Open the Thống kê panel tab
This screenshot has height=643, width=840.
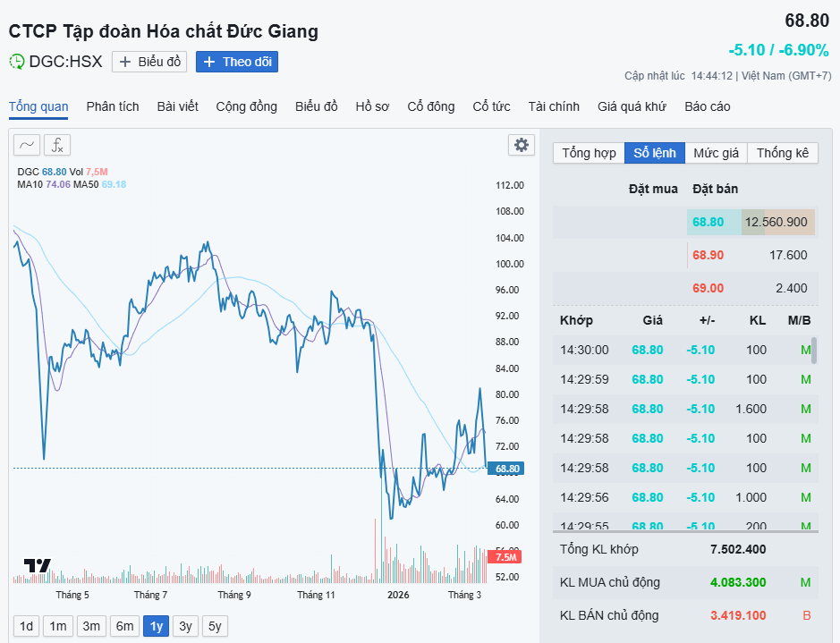tap(782, 153)
